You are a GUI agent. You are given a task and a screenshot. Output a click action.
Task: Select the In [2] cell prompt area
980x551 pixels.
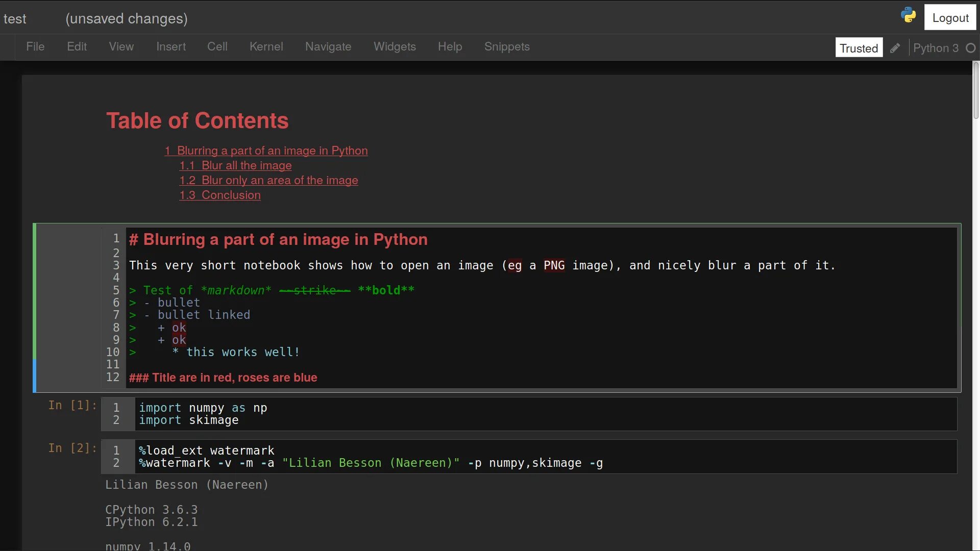click(72, 448)
